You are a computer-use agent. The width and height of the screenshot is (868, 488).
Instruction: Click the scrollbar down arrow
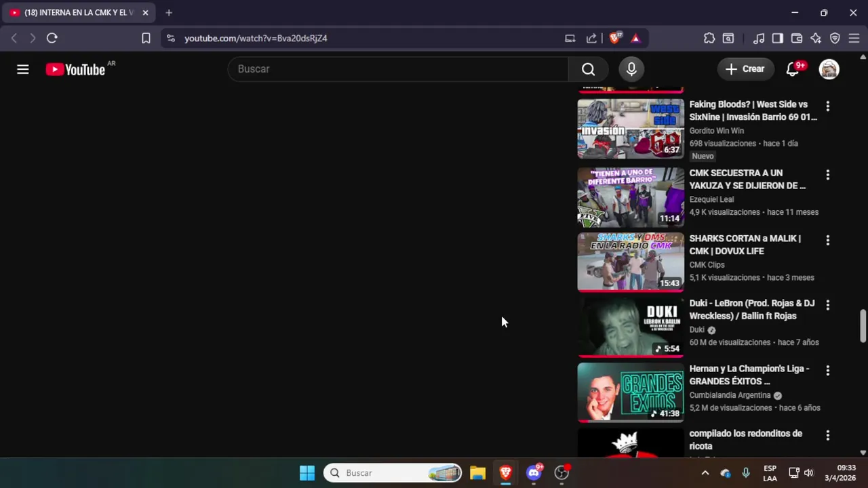[863, 452]
